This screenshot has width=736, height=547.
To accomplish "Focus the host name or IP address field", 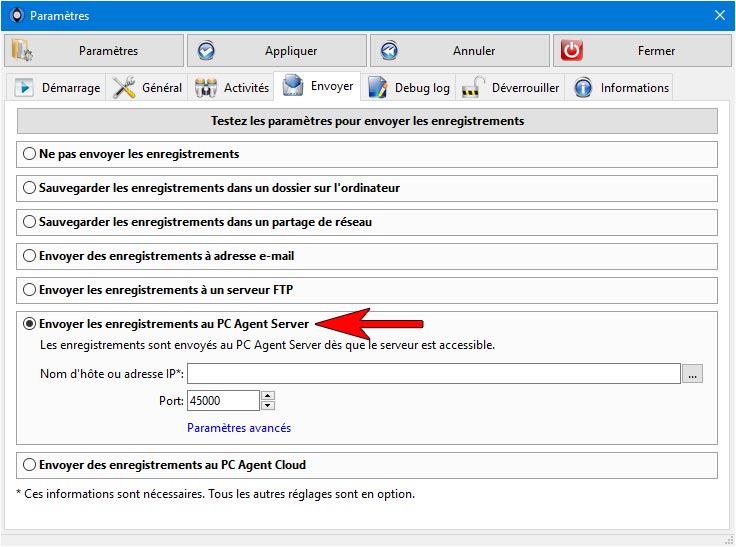I will [x=434, y=374].
